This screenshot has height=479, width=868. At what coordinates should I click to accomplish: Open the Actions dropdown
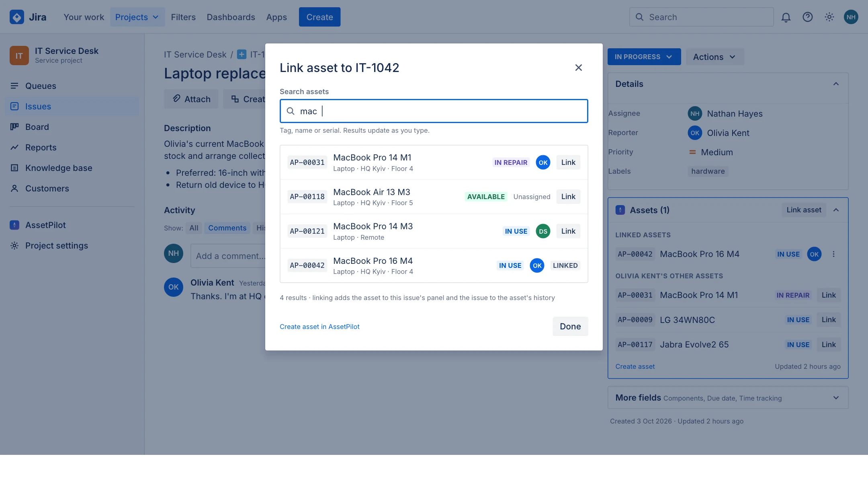[715, 57]
